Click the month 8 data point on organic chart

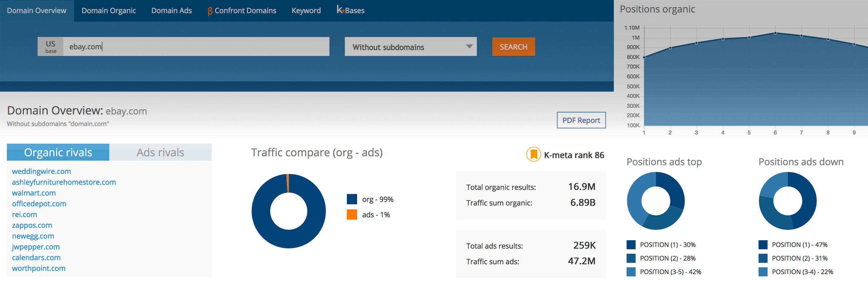[x=828, y=40]
